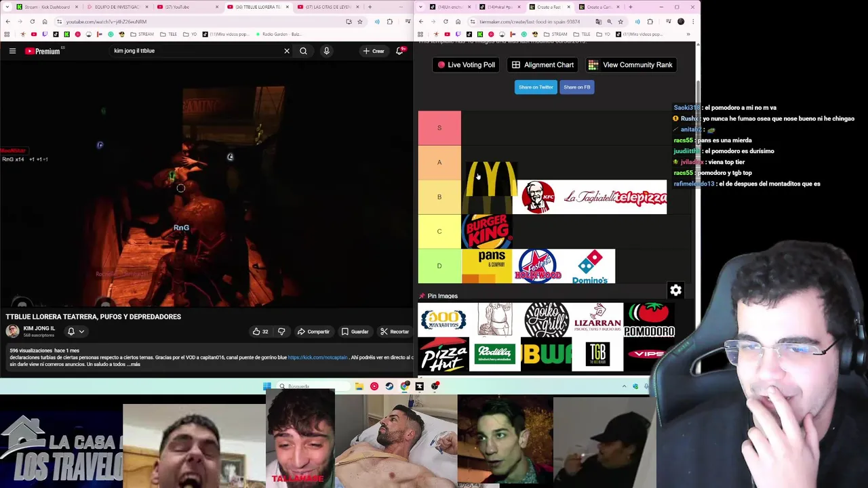Screen dimensions: 868x488
Task: Click the Compartir share button
Action: click(x=314, y=331)
